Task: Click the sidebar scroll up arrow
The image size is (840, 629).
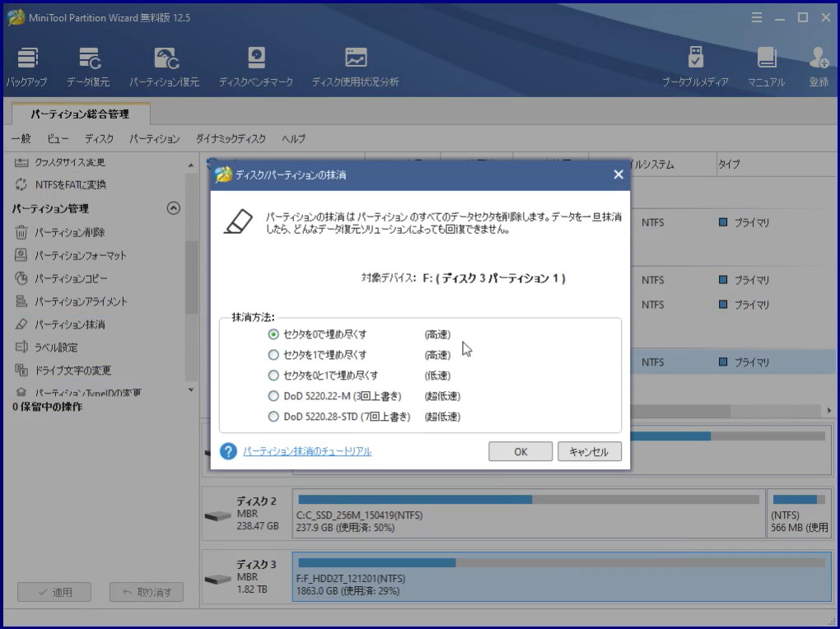Action: [191, 165]
